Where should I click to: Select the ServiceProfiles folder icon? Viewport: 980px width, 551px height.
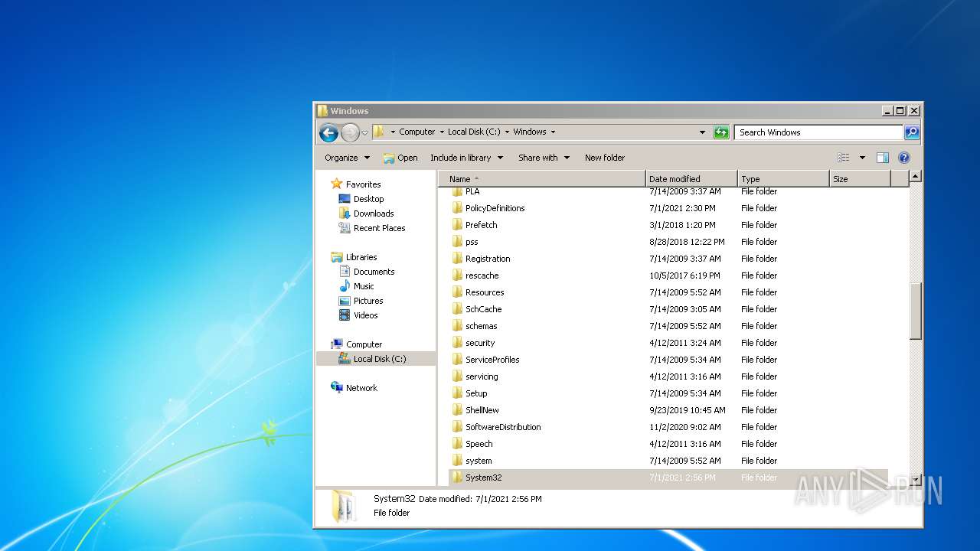pos(457,360)
